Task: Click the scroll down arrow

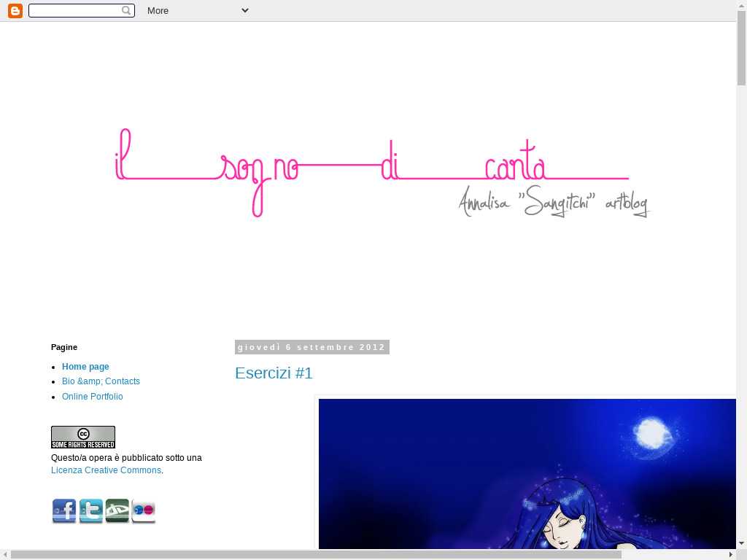Action: click(741, 543)
